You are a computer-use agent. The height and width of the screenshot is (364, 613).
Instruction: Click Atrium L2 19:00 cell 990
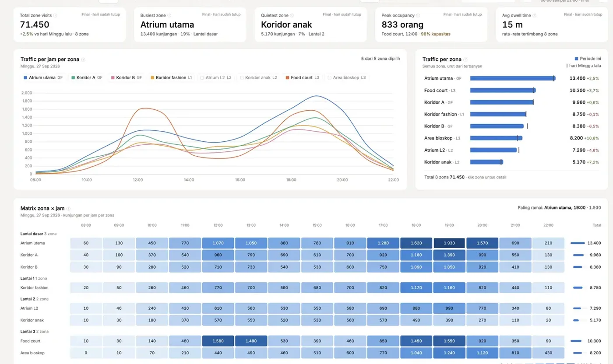tap(449, 308)
